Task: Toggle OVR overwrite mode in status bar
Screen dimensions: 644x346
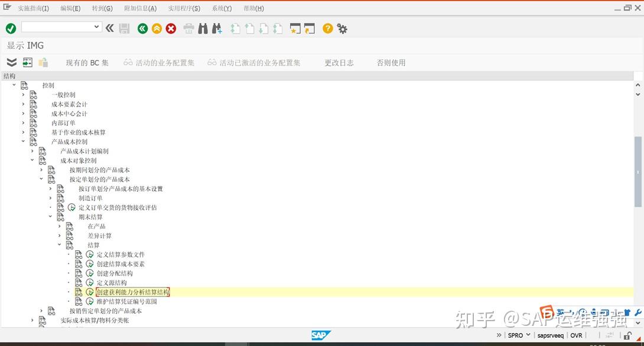Action: tap(576, 335)
